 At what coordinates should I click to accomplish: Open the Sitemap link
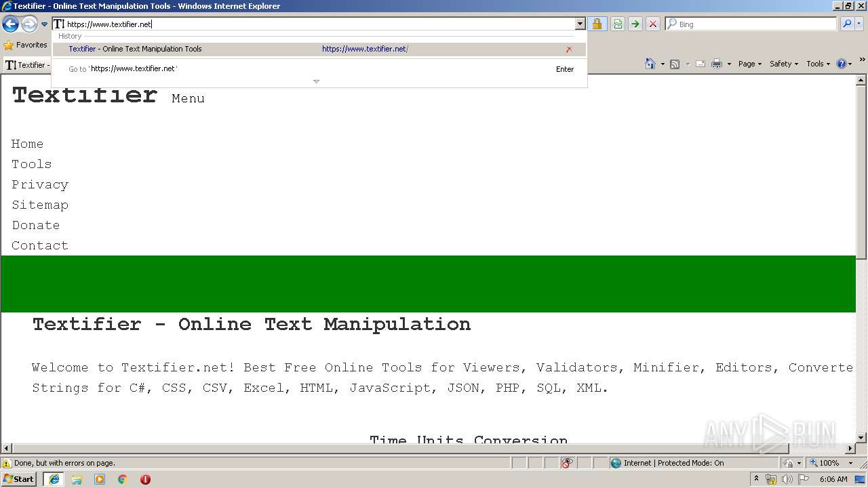(x=40, y=205)
